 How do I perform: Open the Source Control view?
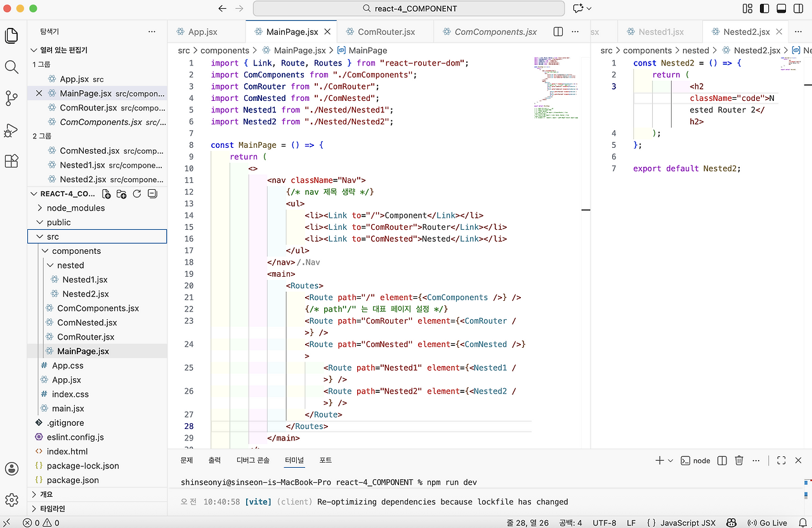pyautogui.click(x=11, y=98)
